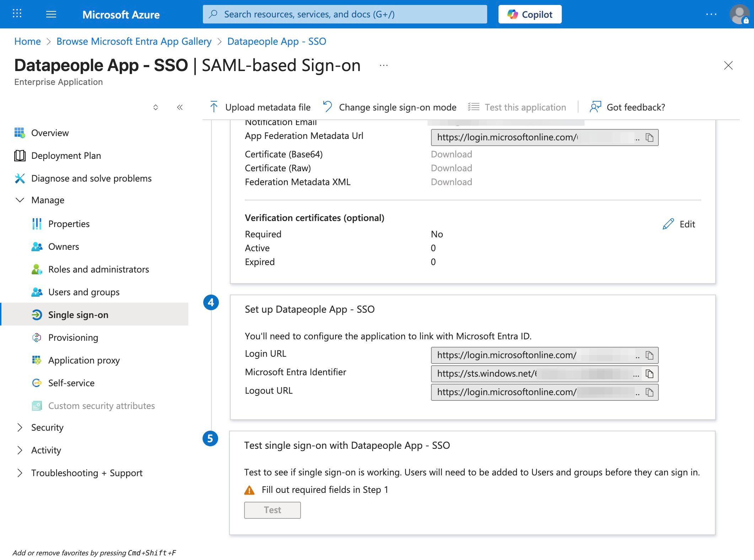Open the Copilot button
Image resolution: width=754 pixels, height=560 pixels.
point(530,14)
